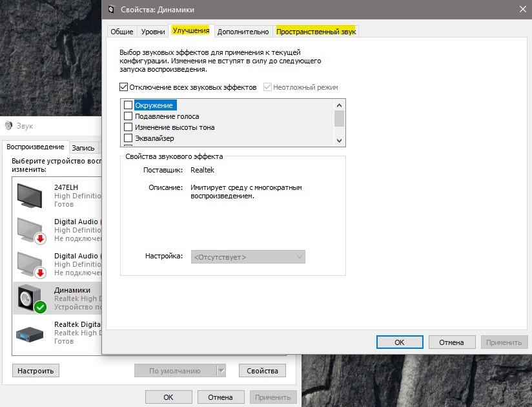Click the Свойства button in Звук window
532x407 pixels.
(x=262, y=371)
